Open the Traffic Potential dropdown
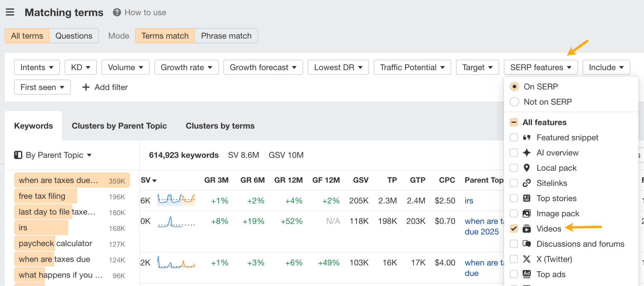The height and width of the screenshot is (286, 644). (412, 67)
